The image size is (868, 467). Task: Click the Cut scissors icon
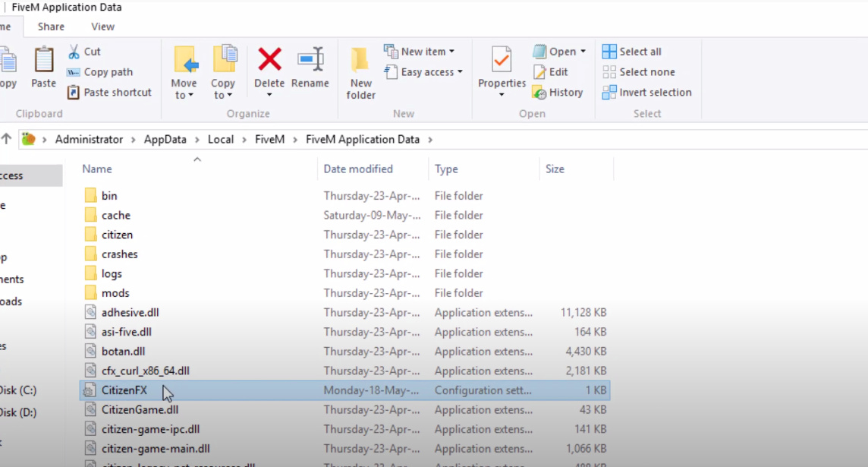pos(74,52)
